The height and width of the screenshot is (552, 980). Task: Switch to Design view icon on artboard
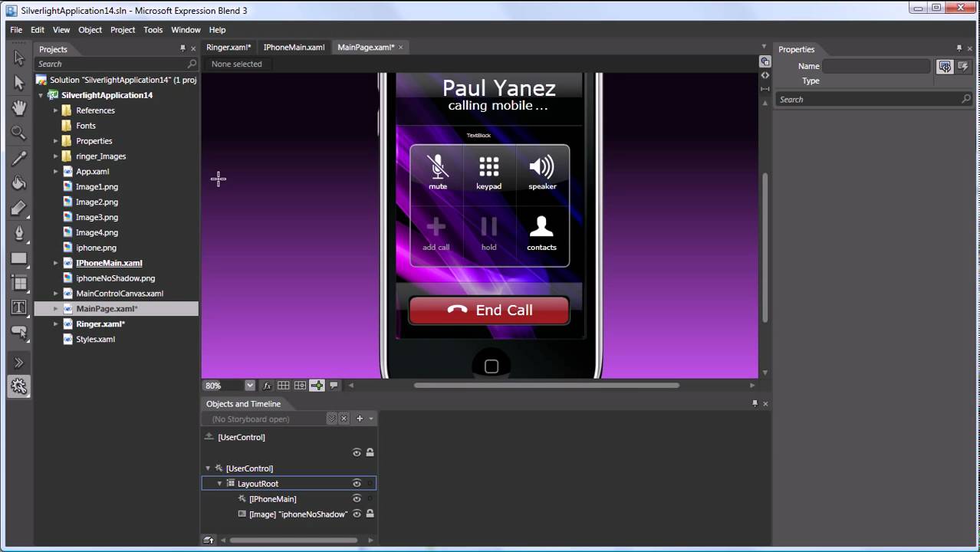(765, 61)
